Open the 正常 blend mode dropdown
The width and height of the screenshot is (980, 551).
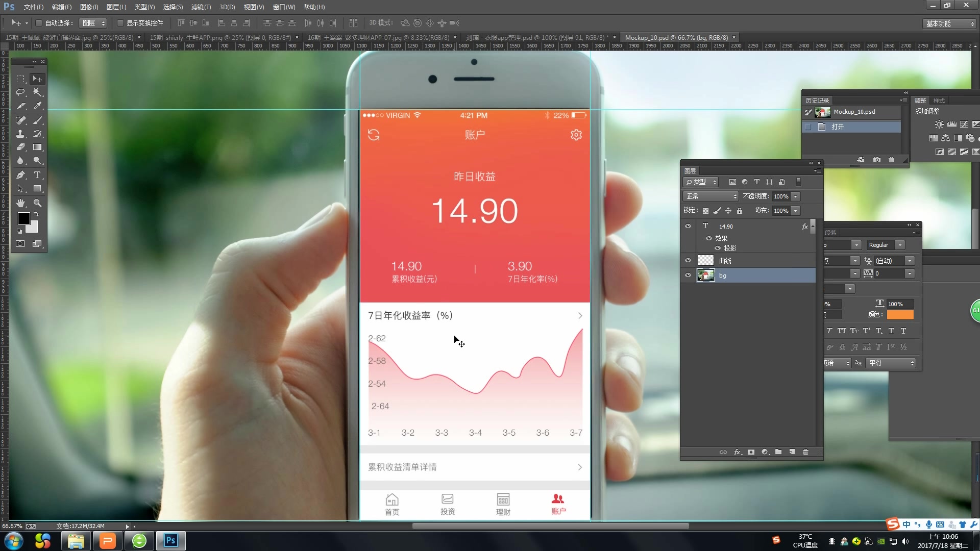710,196
